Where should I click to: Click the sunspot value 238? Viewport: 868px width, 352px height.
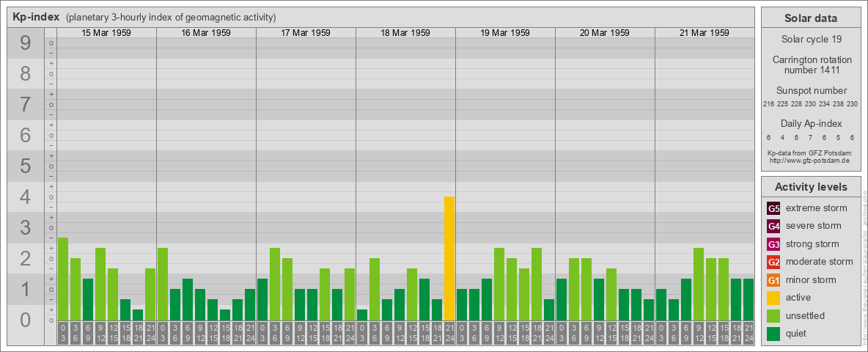pos(839,104)
